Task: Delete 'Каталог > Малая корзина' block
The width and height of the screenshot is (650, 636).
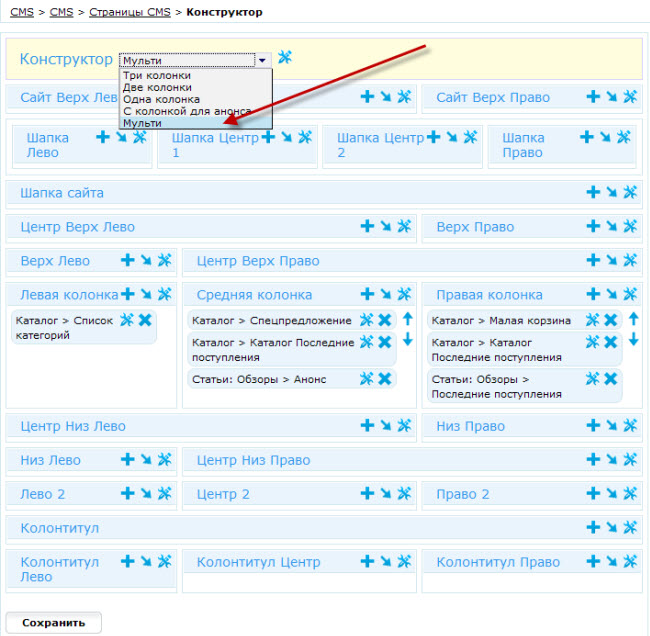Action: pos(611,320)
